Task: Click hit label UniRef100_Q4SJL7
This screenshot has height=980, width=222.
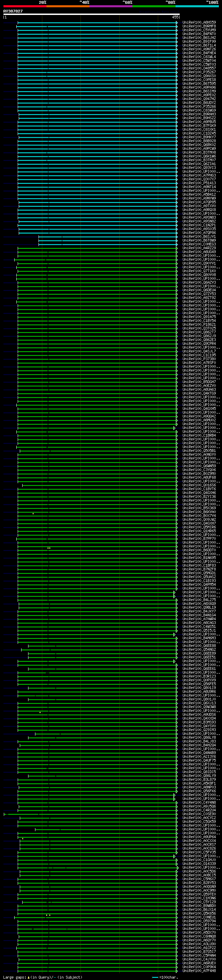Action: pyautogui.click(x=199, y=351)
